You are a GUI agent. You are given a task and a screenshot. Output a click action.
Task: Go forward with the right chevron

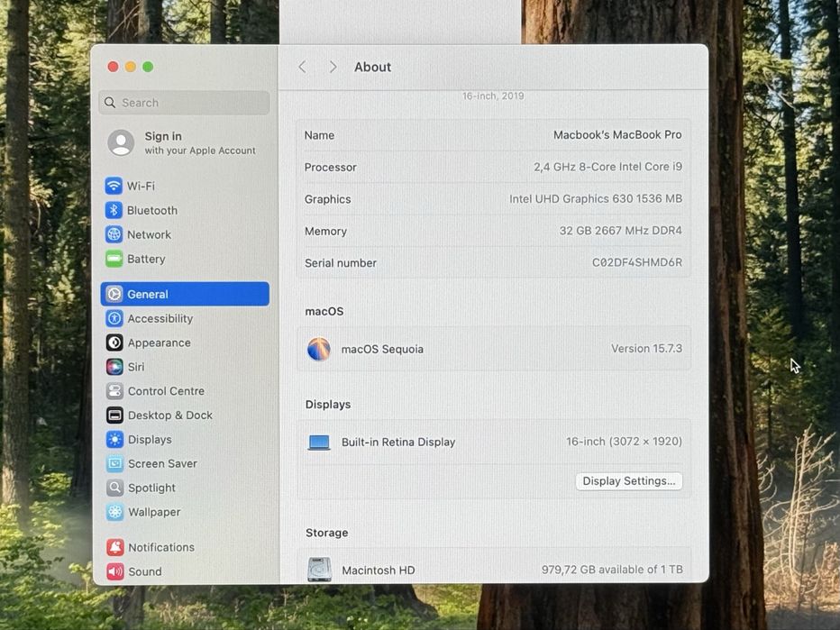click(333, 67)
